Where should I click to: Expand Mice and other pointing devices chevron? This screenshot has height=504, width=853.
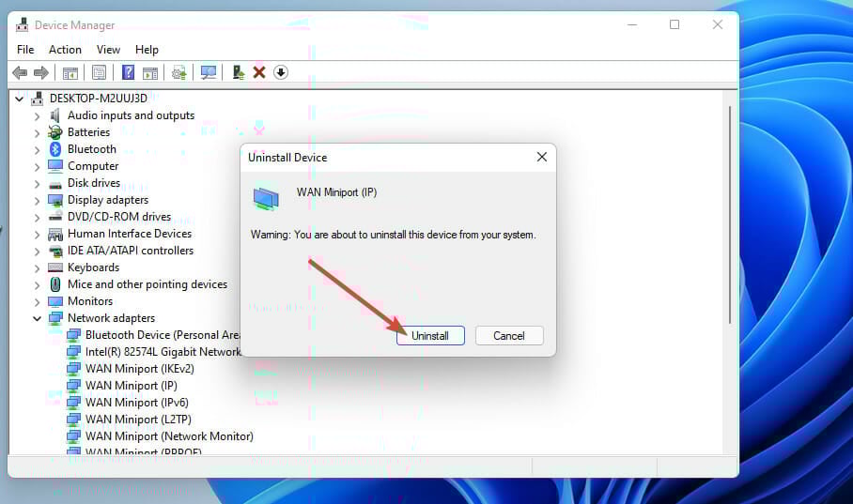pos(37,285)
